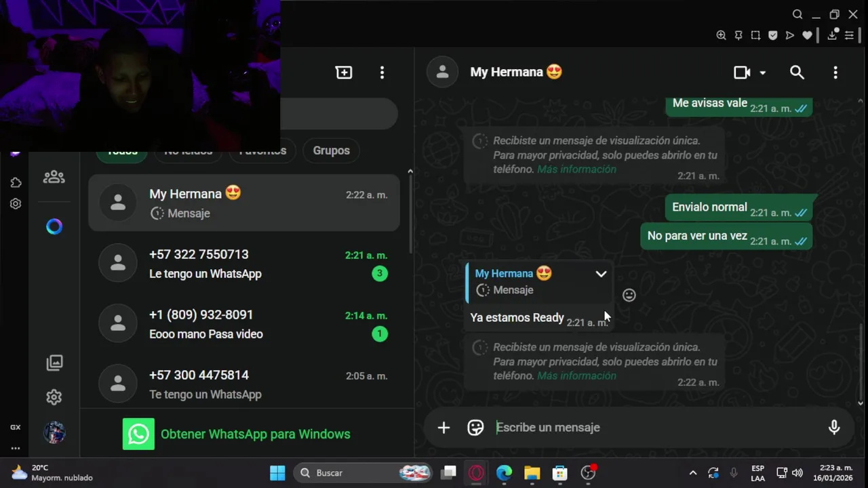Search within the My Hermana conversation
This screenshot has height=488, width=868.
click(797, 73)
